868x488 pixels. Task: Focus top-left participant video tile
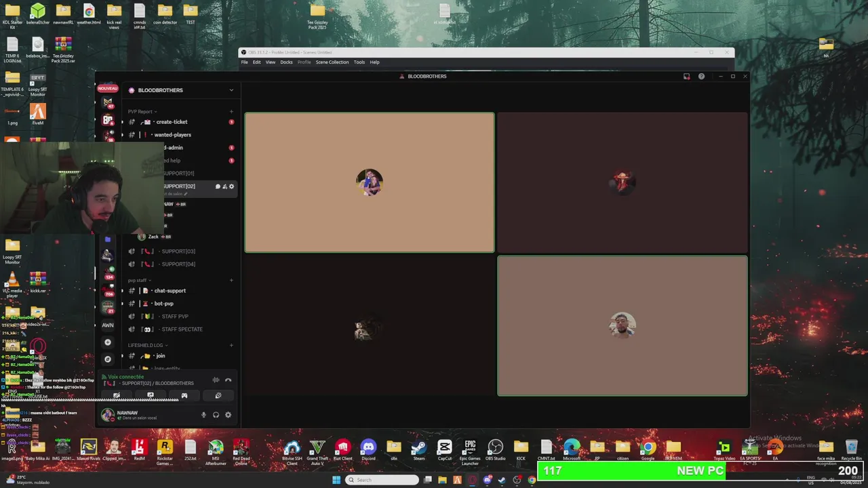pos(370,182)
